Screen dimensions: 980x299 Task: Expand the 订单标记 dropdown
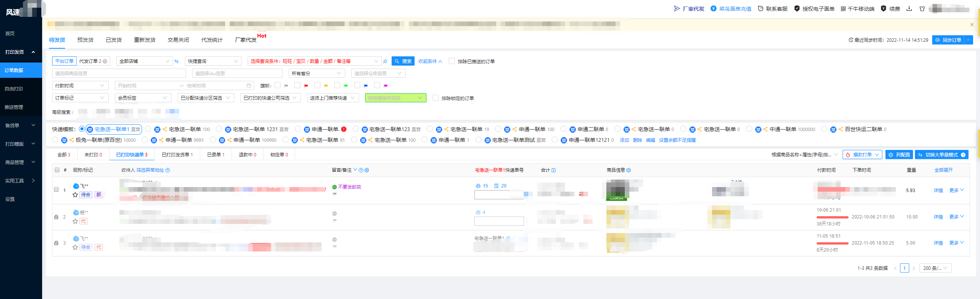[80, 98]
